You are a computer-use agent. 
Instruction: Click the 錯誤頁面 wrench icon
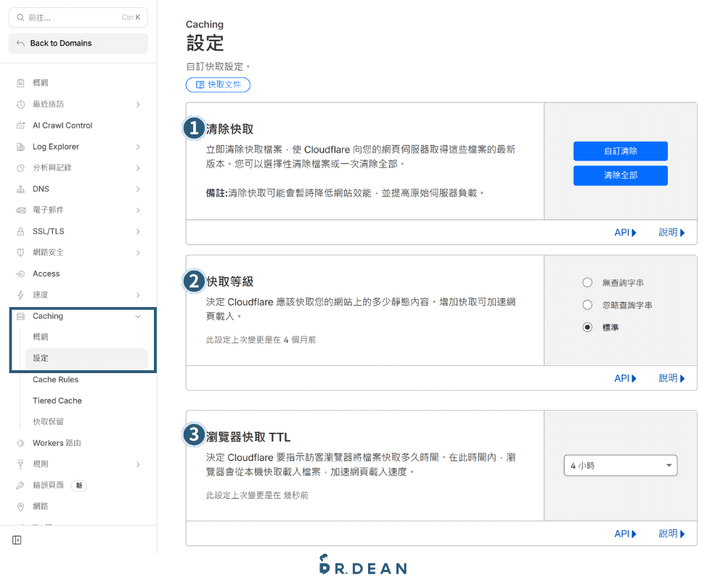coord(20,485)
